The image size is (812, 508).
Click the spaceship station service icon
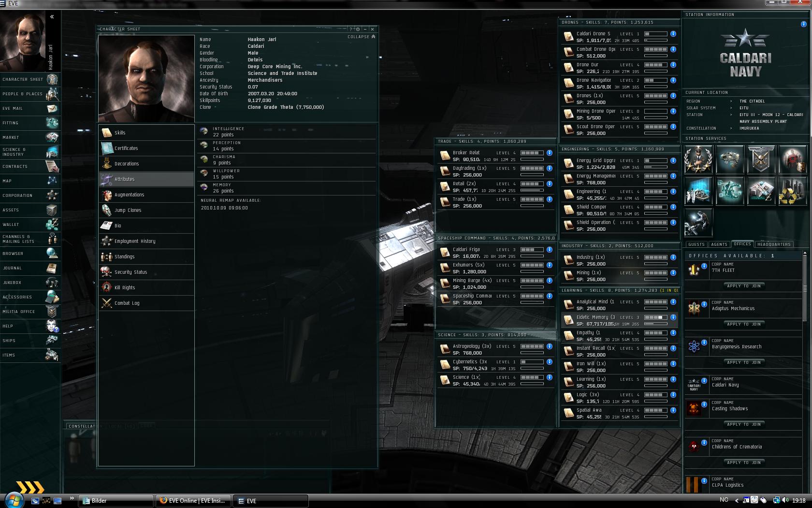pyautogui.click(x=729, y=159)
